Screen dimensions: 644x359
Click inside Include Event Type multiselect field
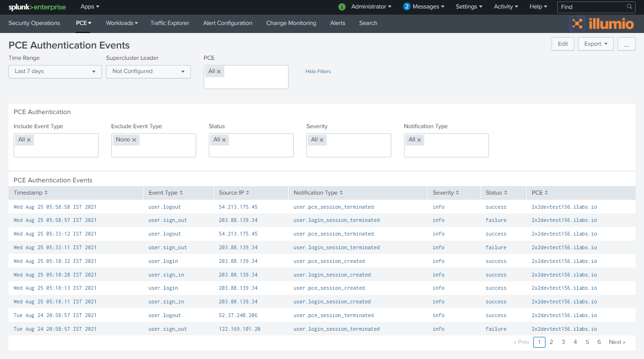point(56,145)
